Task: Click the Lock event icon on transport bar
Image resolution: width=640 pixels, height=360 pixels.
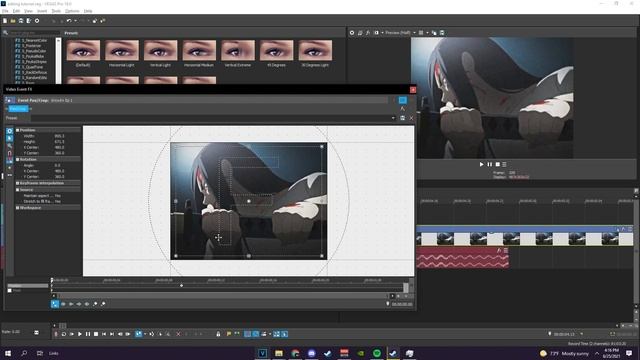Action: pyautogui.click(x=218, y=334)
